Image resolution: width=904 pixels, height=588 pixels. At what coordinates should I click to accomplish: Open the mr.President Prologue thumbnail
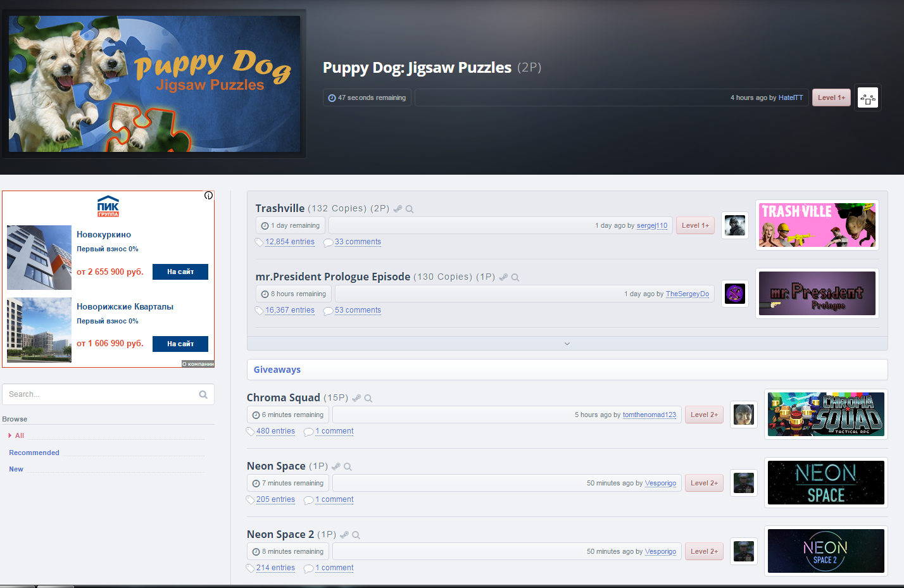pos(817,293)
